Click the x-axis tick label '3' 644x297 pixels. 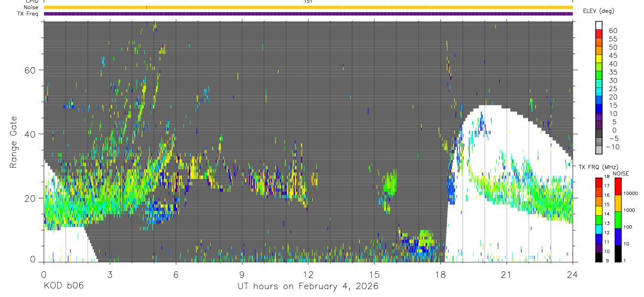[110, 274]
